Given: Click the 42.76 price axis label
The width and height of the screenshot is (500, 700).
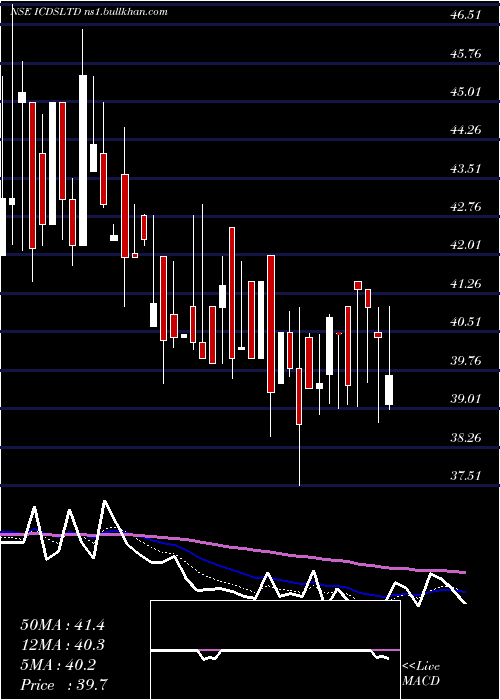Looking at the screenshot, I should [466, 207].
